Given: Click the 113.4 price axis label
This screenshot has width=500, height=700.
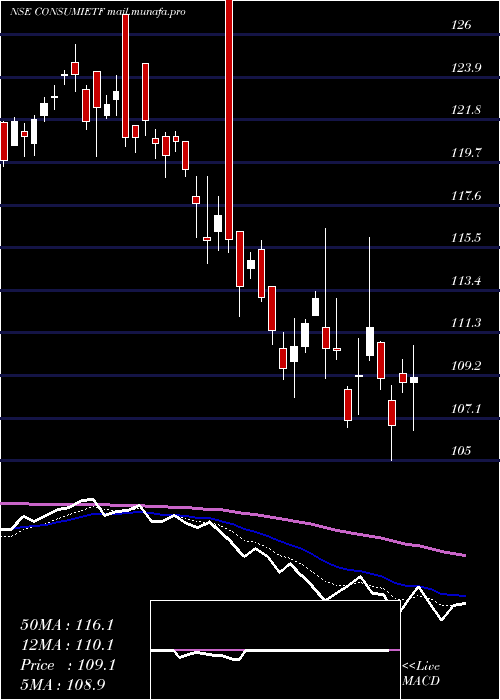Looking at the screenshot, I should (x=466, y=281).
